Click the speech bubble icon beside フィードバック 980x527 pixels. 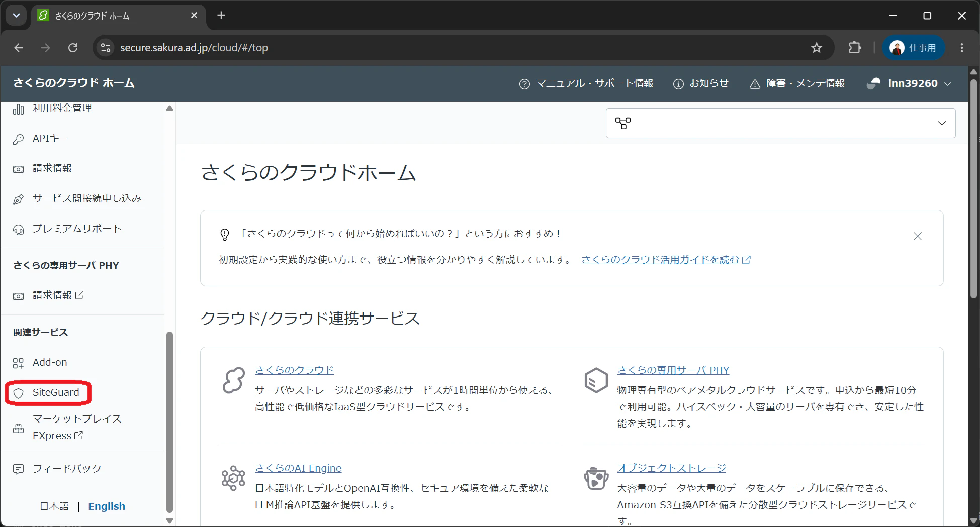tap(18, 469)
